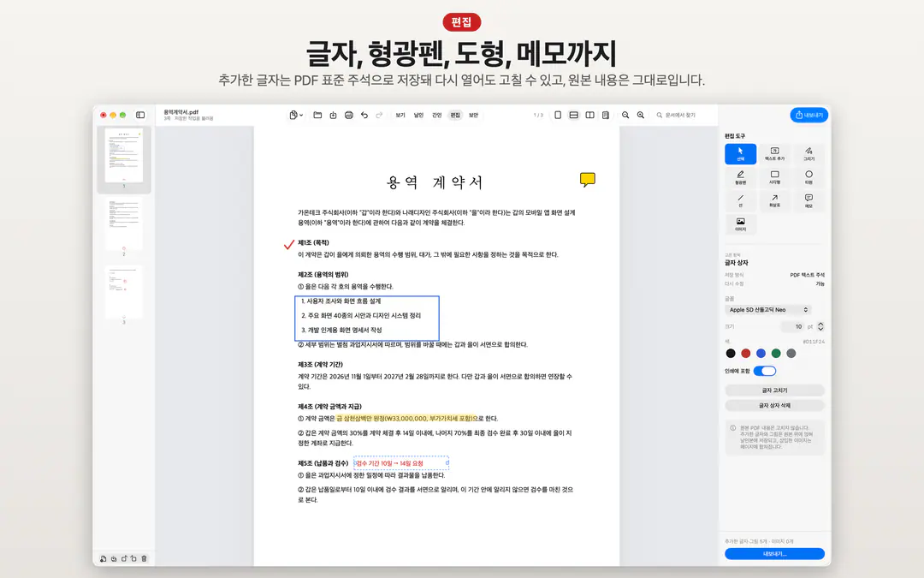Select the 편집 tab

click(455, 115)
